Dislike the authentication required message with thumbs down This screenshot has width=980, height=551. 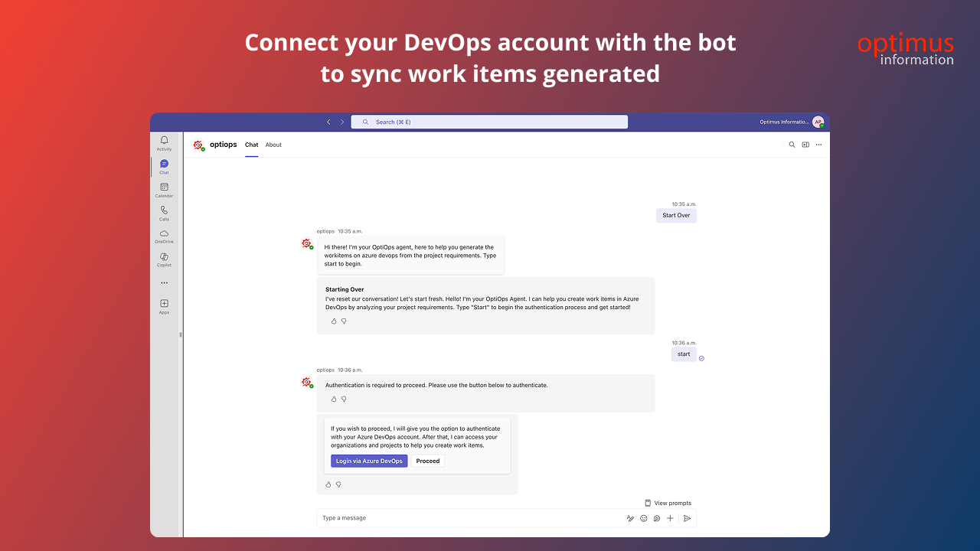(344, 399)
